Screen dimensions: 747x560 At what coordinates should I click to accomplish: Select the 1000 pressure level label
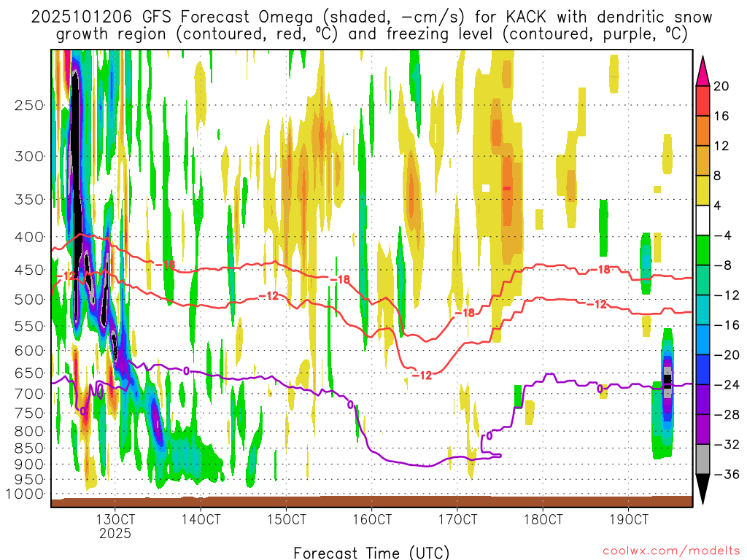[25, 494]
